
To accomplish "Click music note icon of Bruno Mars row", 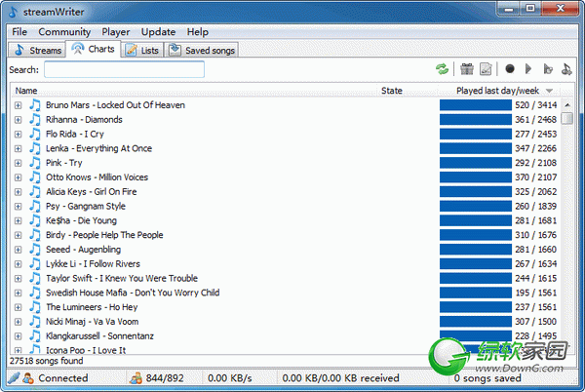I will (x=35, y=105).
